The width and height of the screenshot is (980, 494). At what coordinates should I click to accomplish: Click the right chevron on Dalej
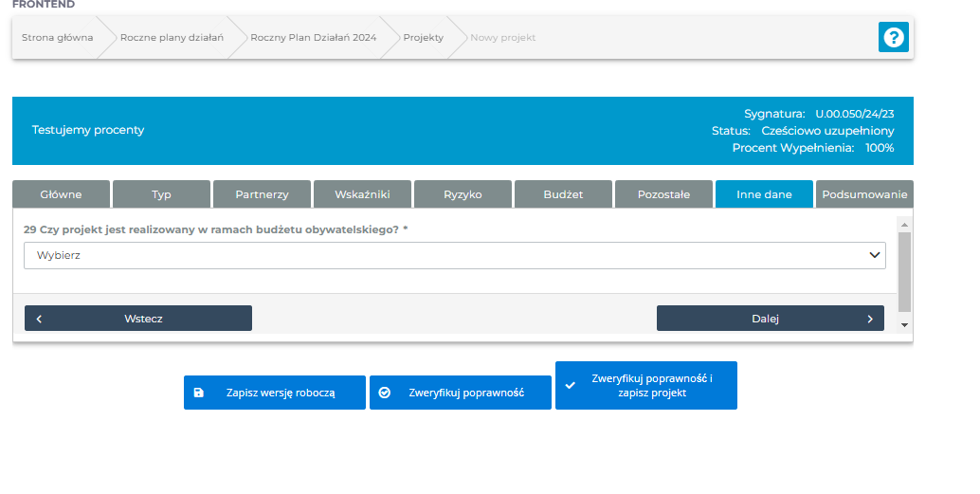870,319
